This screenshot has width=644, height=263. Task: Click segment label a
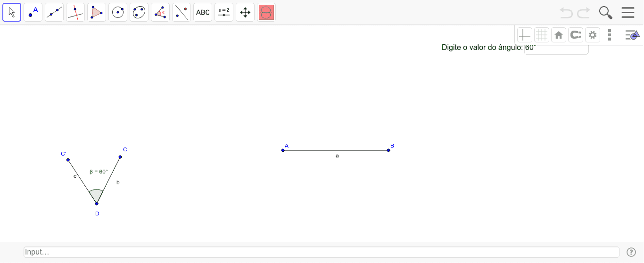click(x=337, y=156)
